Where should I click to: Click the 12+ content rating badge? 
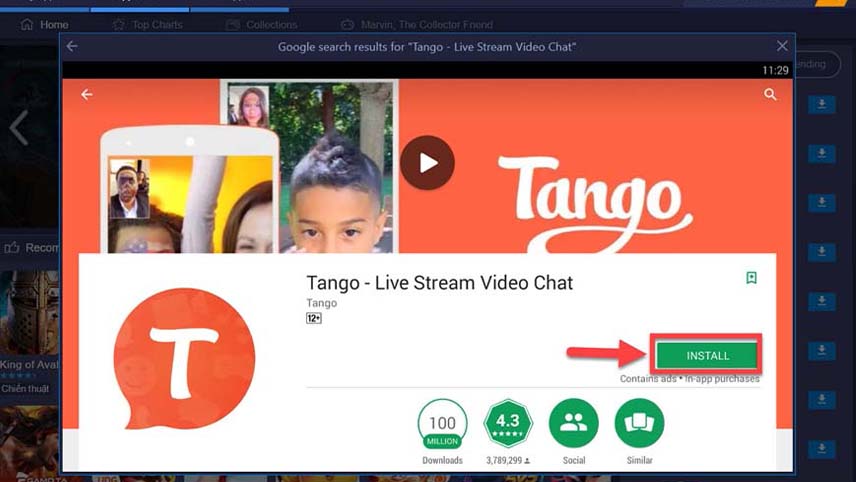point(314,318)
